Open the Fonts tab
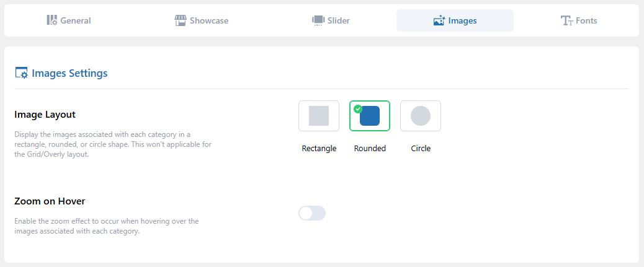644x267 pixels. pos(579,20)
